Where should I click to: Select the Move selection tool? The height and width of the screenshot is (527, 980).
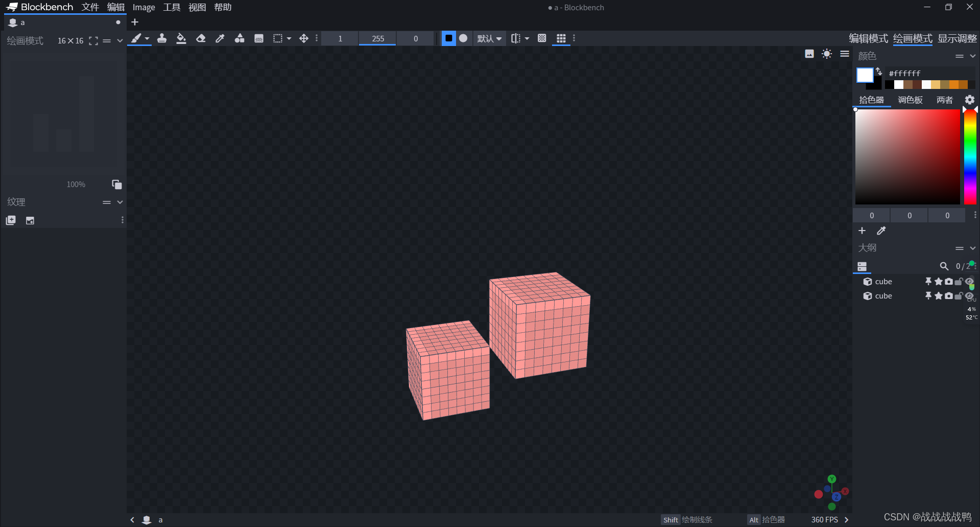(x=304, y=38)
